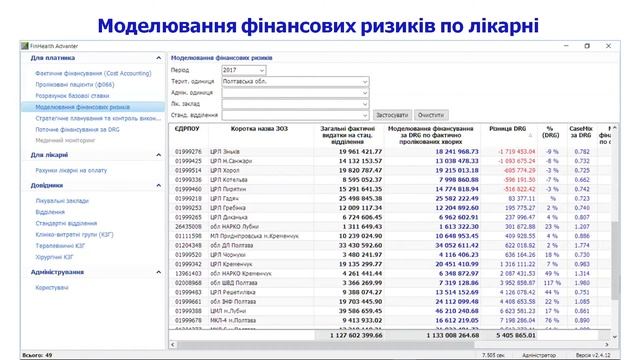Sort by 'Різниця DRG' column header
The width and height of the screenshot is (640, 360).
508,129
